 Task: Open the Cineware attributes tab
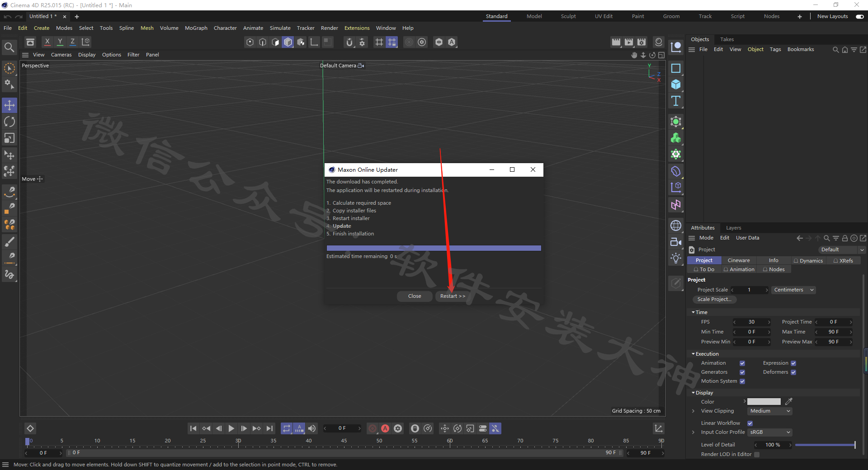(x=739, y=260)
